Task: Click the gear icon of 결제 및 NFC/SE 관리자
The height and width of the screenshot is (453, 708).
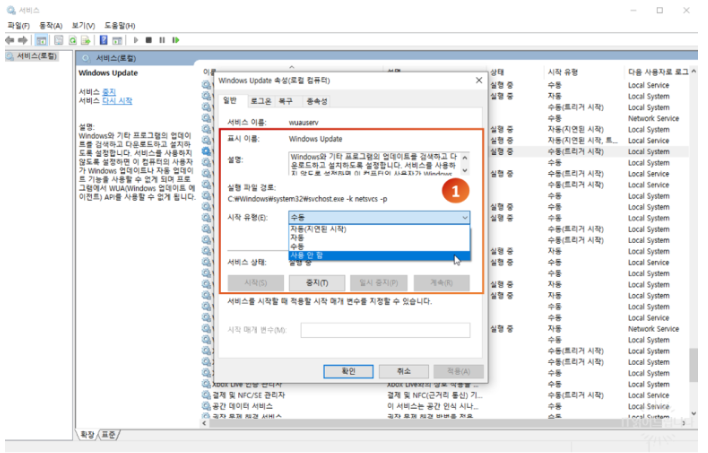Action: coord(206,395)
